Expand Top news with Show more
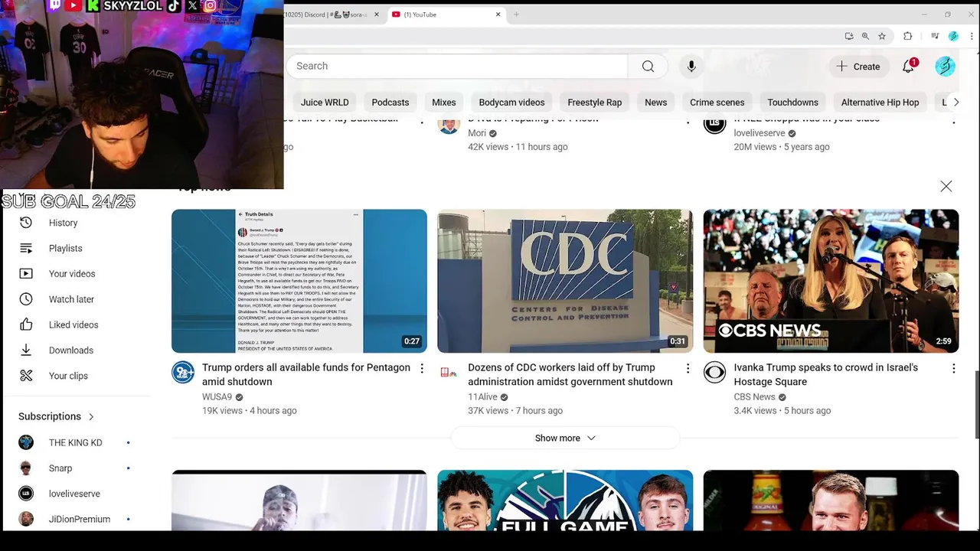The height and width of the screenshot is (551, 980). coord(565,439)
